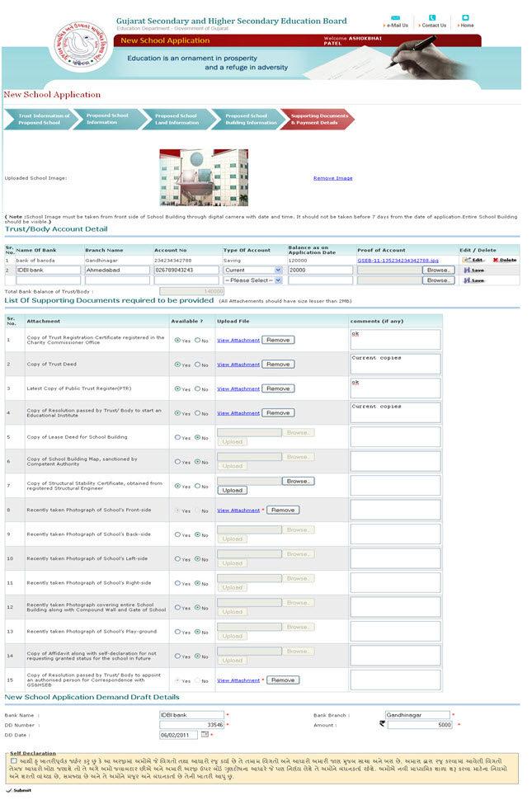532x800 pixels.
Task: Click Save icon in the empty bank row
Action: [473, 280]
